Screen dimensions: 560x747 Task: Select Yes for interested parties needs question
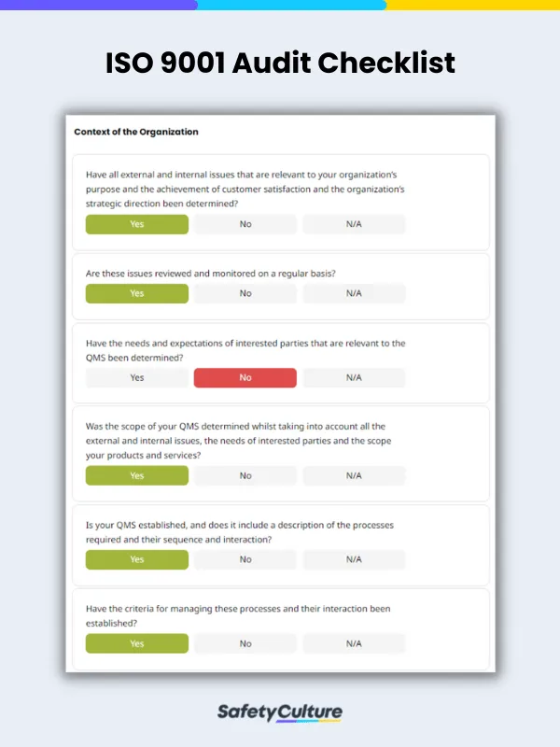136,377
